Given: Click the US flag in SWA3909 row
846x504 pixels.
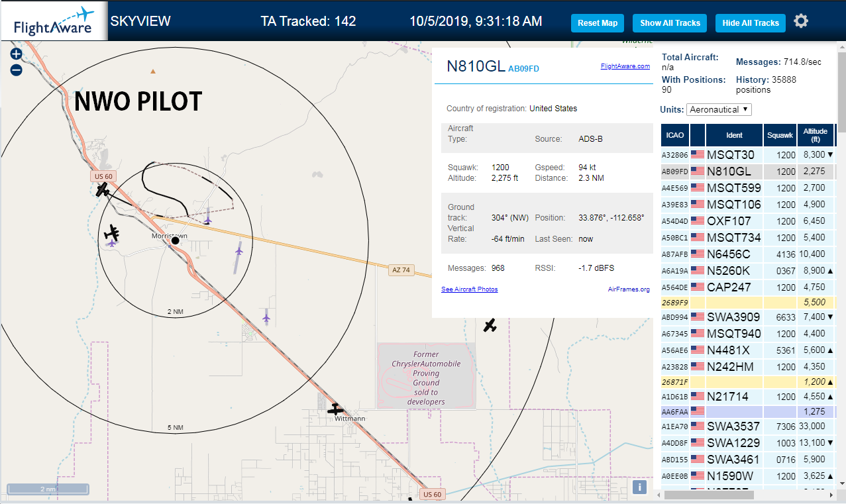Looking at the screenshot, I should click(698, 317).
